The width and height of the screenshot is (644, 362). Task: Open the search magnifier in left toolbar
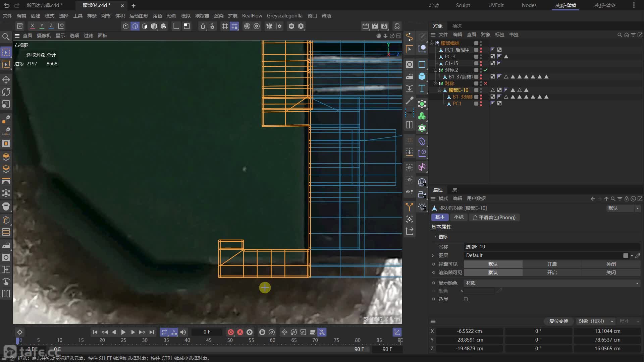tap(6, 37)
